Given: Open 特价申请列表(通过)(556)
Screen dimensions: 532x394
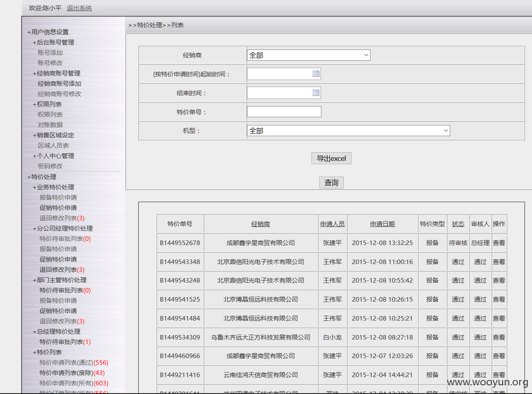Looking at the screenshot, I should (74, 362).
